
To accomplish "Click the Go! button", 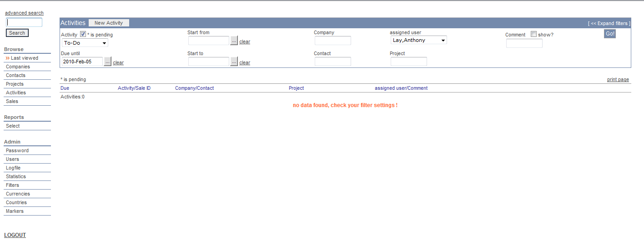I will click(x=610, y=34).
